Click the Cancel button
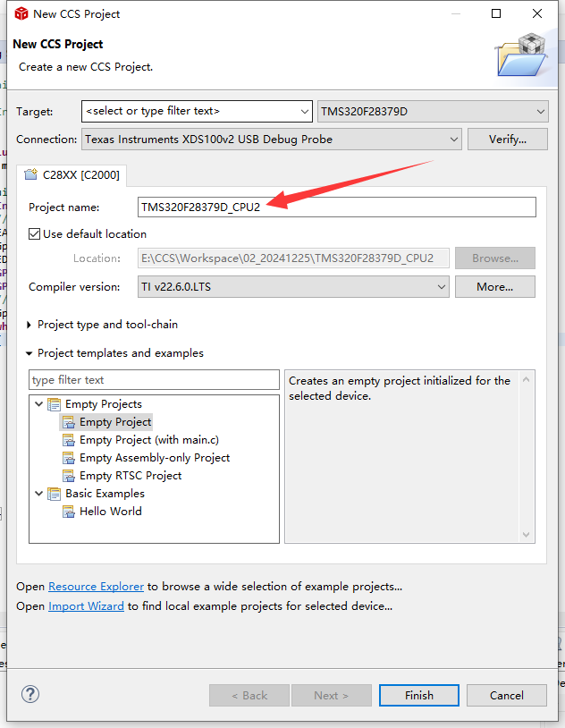Viewport: 565px width, 728px height. (507, 695)
